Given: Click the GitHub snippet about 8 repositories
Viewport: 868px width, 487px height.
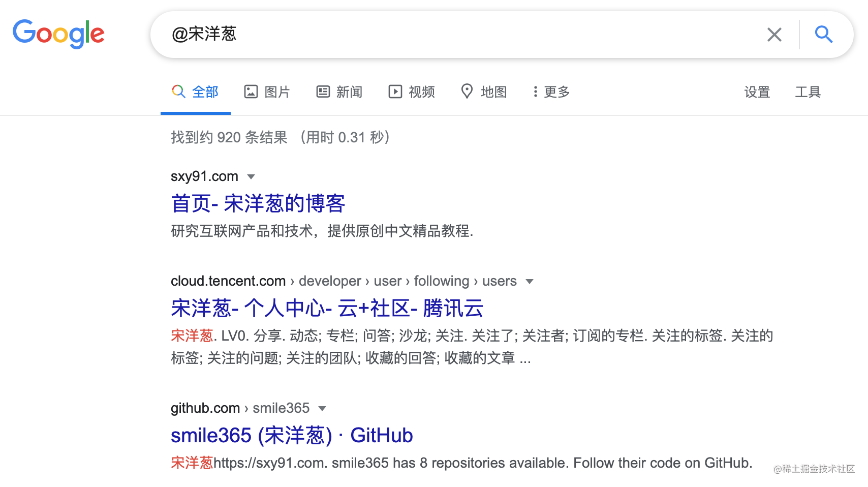Looking at the screenshot, I should click(x=461, y=463).
